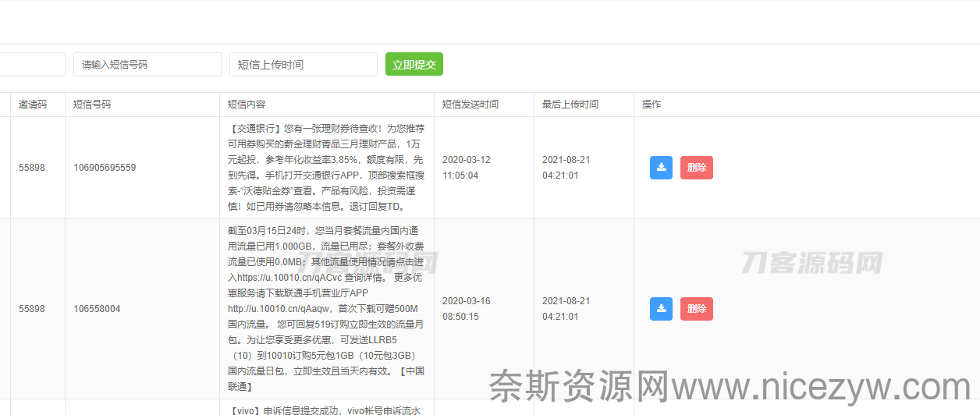Open the 短信上传时间 date field
Screen dimensions: 980x415
pyautogui.click(x=304, y=64)
